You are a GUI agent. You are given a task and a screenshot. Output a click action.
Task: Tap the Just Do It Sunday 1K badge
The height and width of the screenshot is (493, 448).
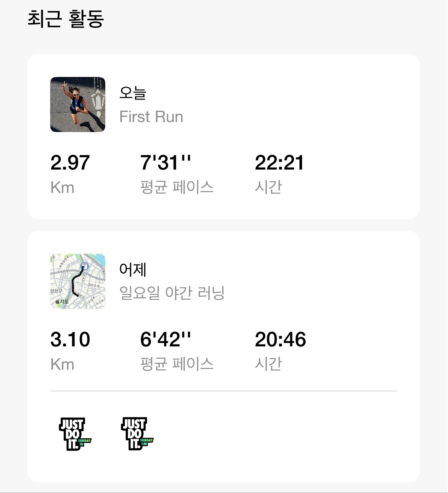click(x=75, y=434)
